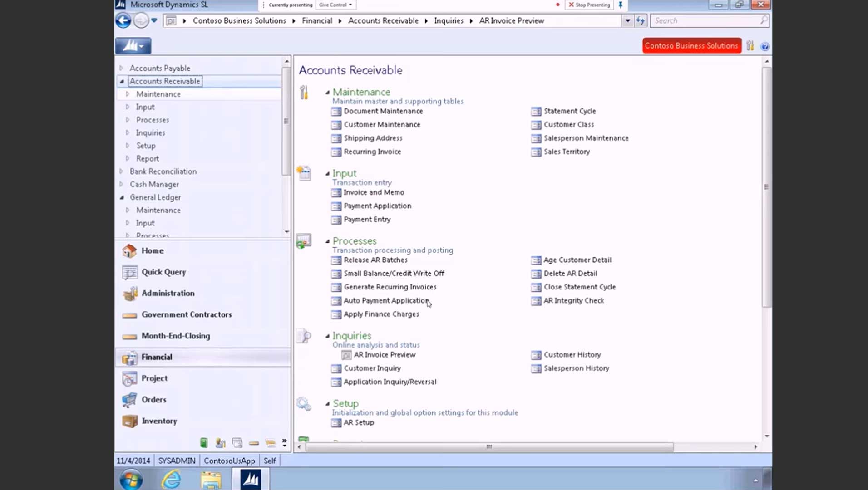Click the AR Integrity Check icon
The height and width of the screenshot is (490, 868).
click(x=536, y=301)
